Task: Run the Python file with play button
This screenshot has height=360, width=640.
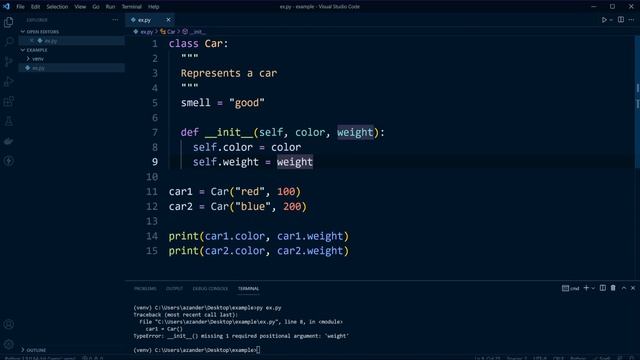Action: (x=604, y=20)
